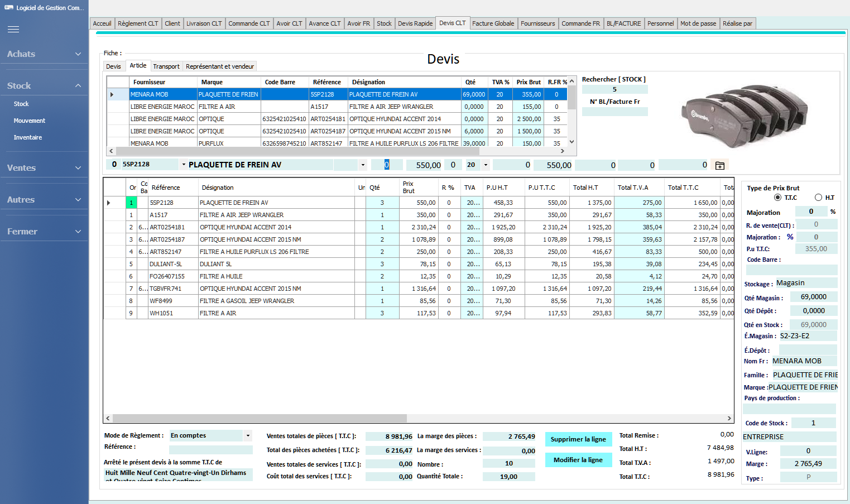This screenshot has height=504, width=850.
Task: Click the app logo in title bar
Action: click(9, 8)
